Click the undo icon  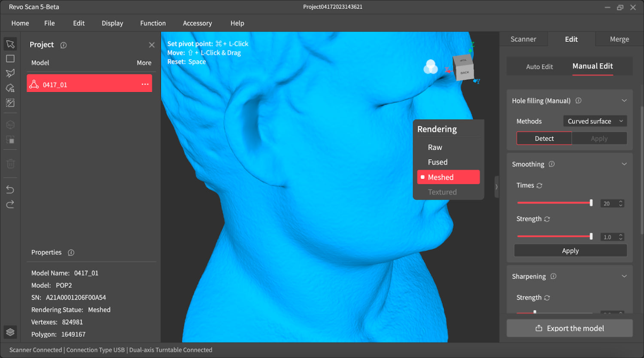10,189
